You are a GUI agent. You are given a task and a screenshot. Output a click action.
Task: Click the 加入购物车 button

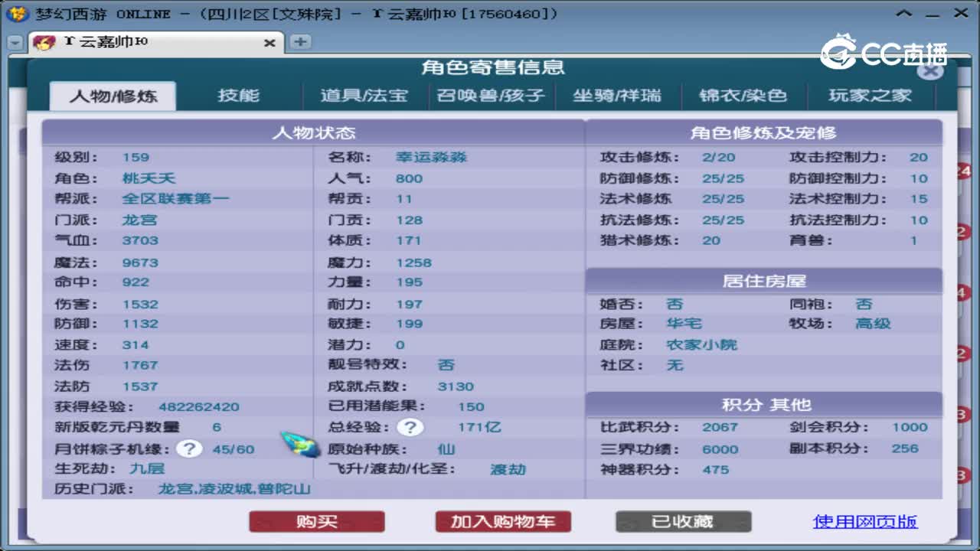503,522
